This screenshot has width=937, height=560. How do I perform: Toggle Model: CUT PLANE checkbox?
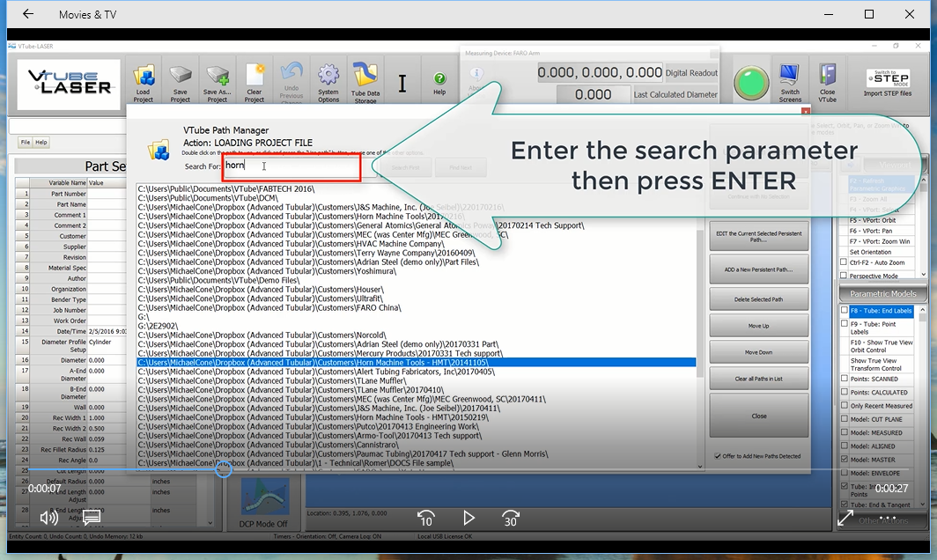pyautogui.click(x=845, y=419)
